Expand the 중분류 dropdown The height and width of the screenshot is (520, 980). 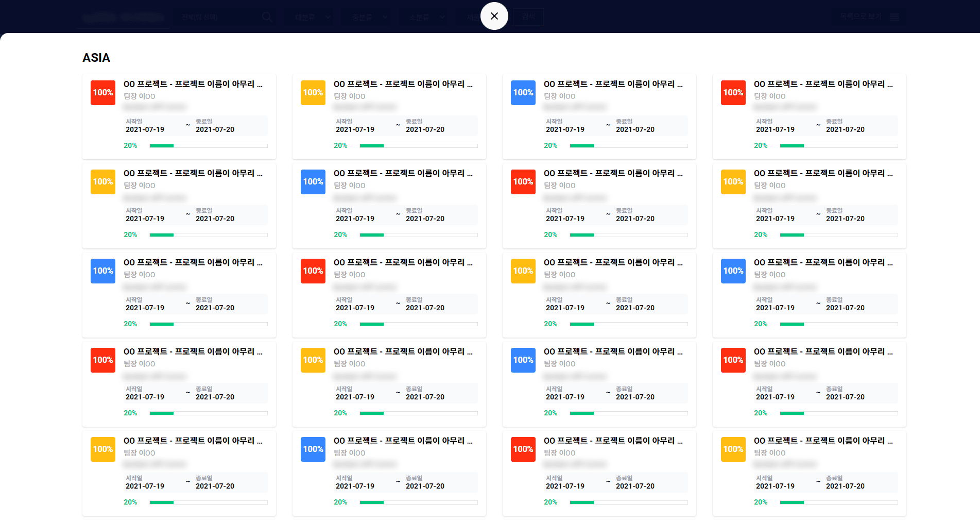(x=369, y=17)
